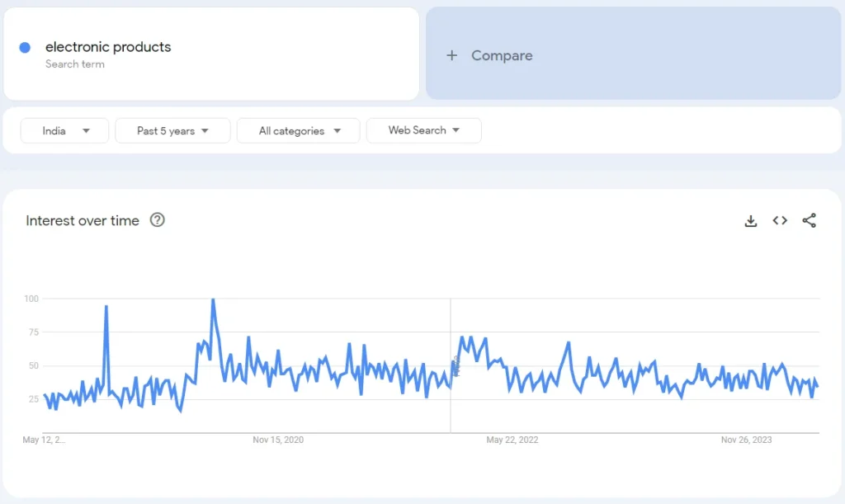Open the India region dropdown
The image size is (845, 504).
click(x=65, y=130)
